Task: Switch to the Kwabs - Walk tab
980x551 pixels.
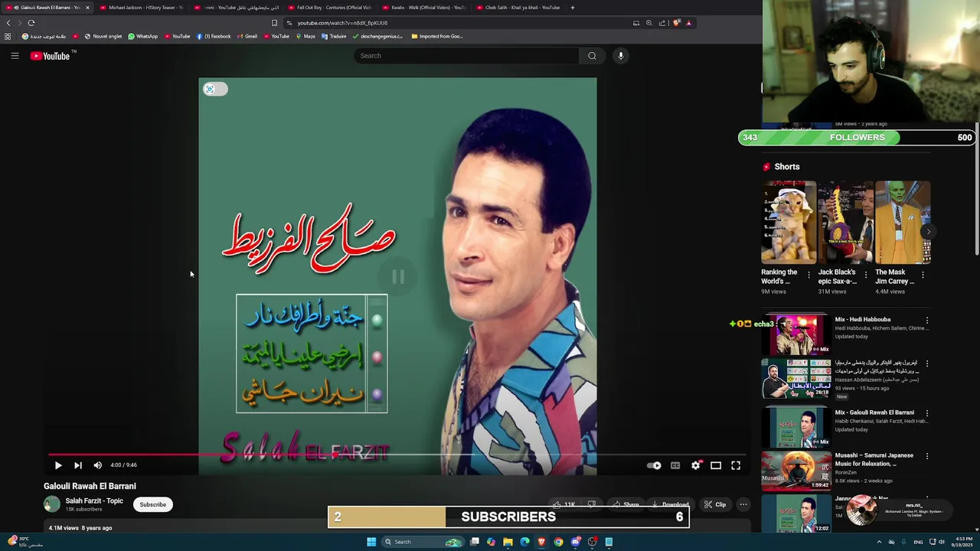Action: [424, 8]
